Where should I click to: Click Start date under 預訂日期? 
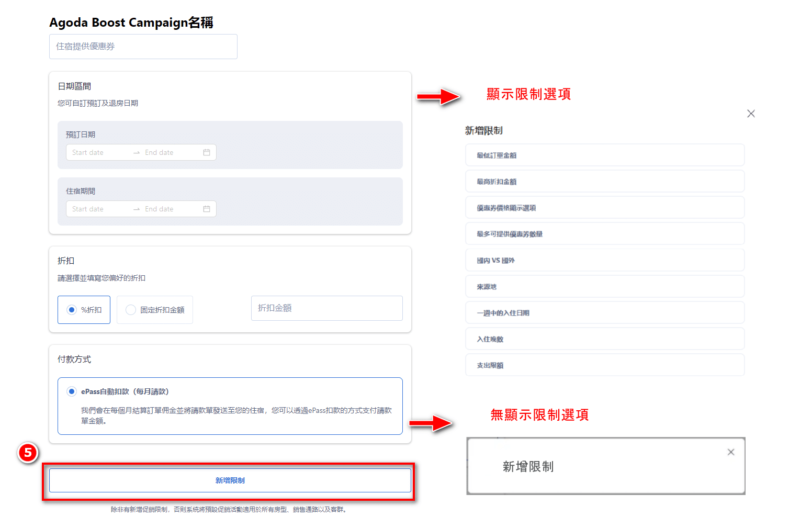click(88, 152)
